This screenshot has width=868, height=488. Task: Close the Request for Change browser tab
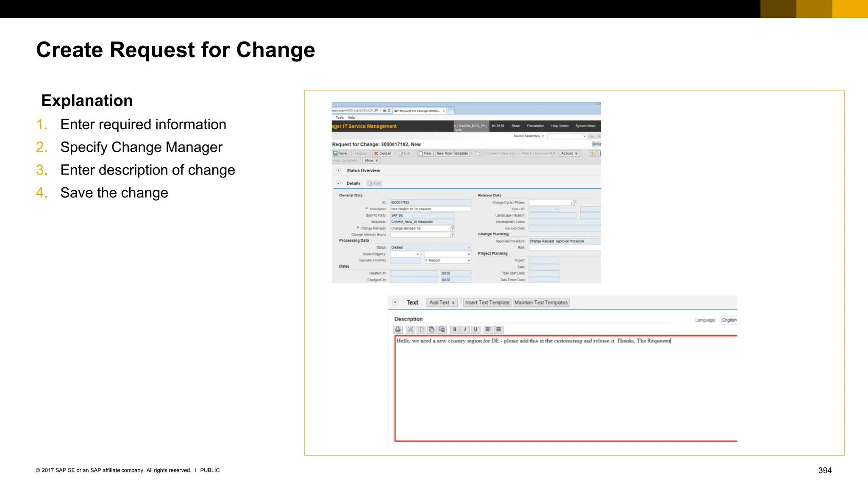coord(444,111)
